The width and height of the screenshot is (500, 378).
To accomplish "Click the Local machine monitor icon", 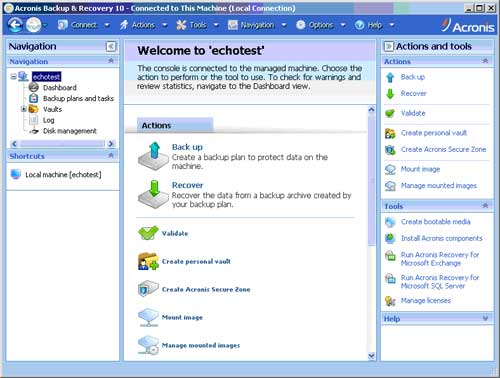I will pos(16,174).
